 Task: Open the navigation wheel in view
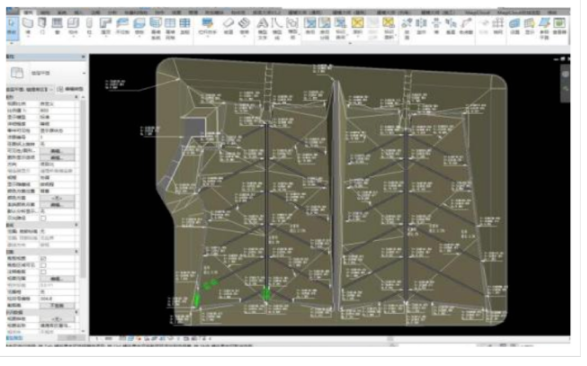click(565, 74)
